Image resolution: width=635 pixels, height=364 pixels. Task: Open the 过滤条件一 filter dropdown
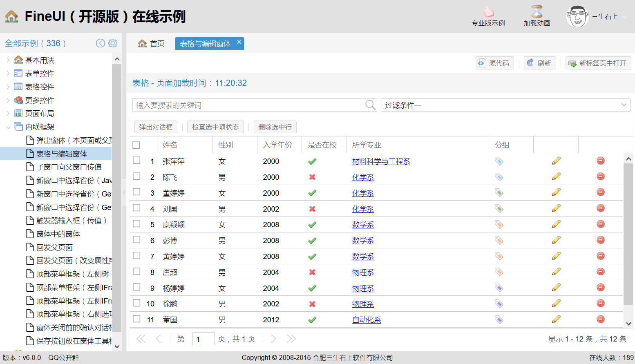(x=505, y=105)
